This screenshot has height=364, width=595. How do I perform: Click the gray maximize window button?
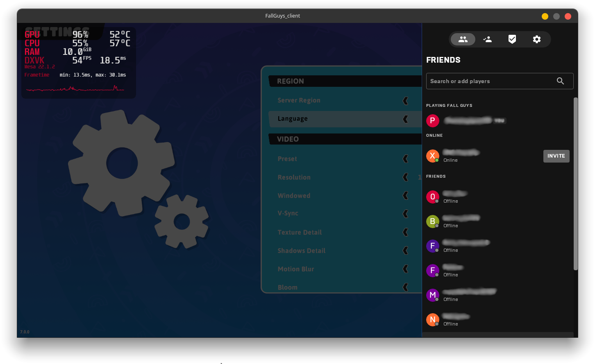click(x=556, y=16)
